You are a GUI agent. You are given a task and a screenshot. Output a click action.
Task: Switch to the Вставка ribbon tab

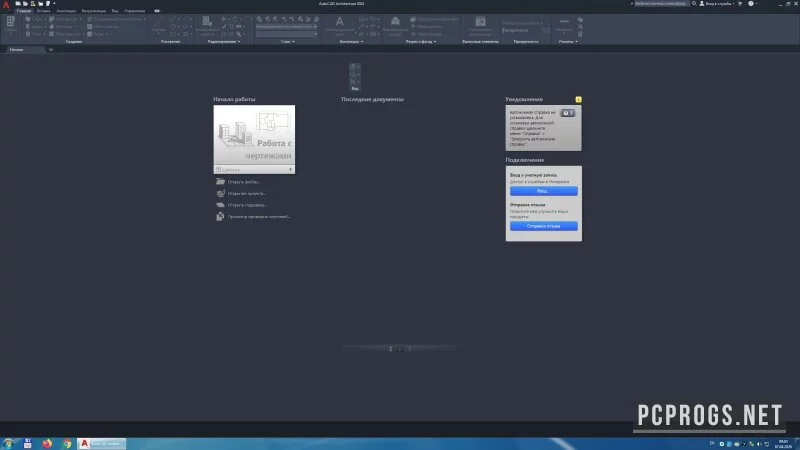(x=43, y=11)
